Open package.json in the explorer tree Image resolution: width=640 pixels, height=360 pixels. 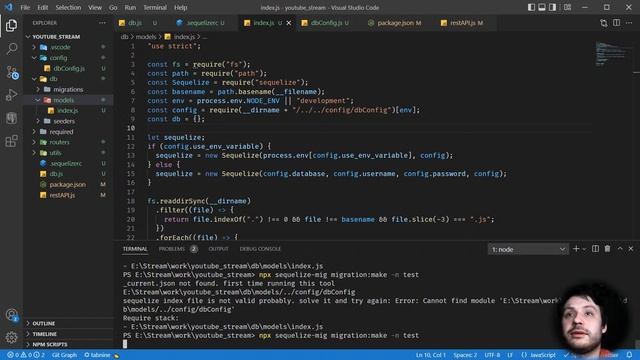67,184
